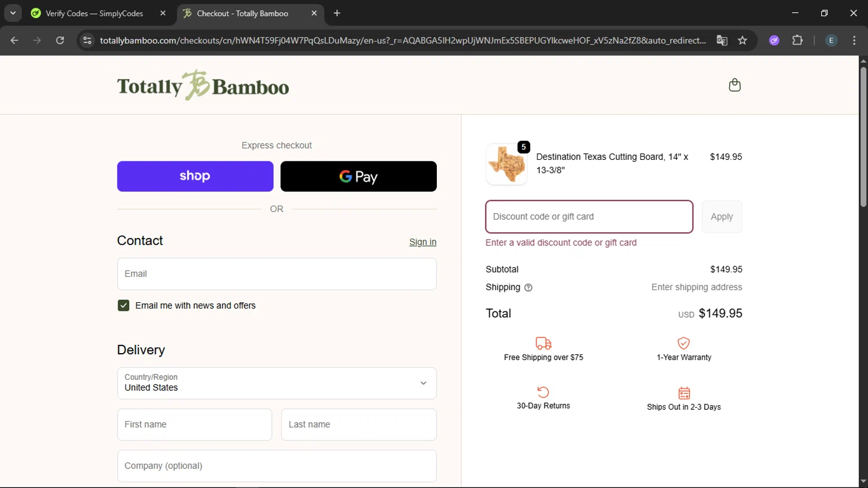Go forward in browser history

(37, 41)
